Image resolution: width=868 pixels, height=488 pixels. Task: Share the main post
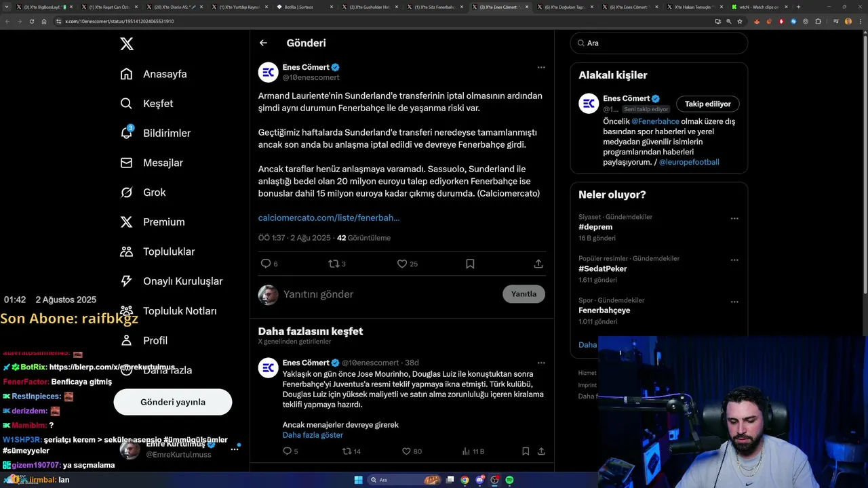[x=538, y=264]
